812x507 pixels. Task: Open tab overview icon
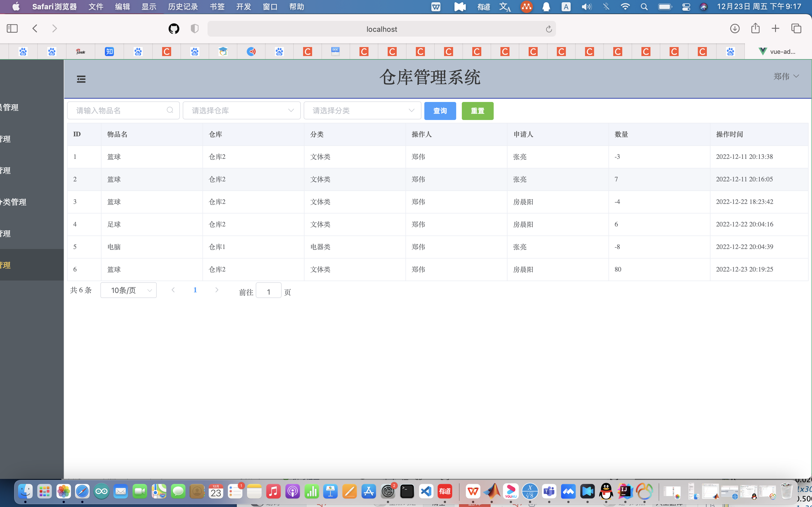(x=796, y=28)
